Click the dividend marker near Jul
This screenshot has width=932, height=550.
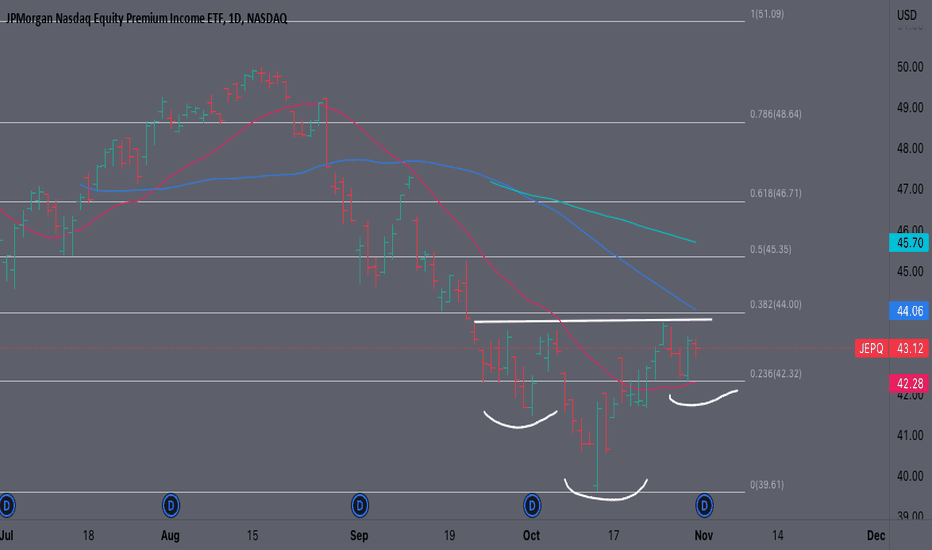point(7,506)
